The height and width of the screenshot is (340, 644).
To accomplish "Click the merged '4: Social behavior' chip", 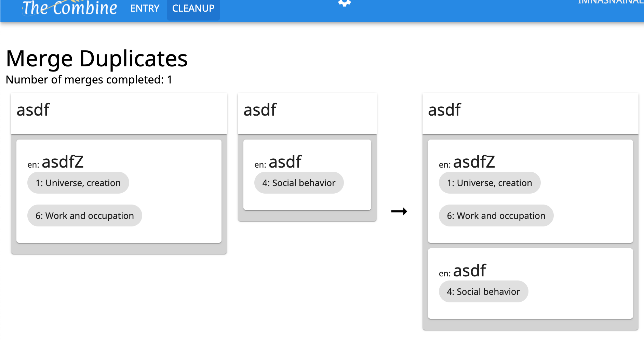I will (483, 291).
